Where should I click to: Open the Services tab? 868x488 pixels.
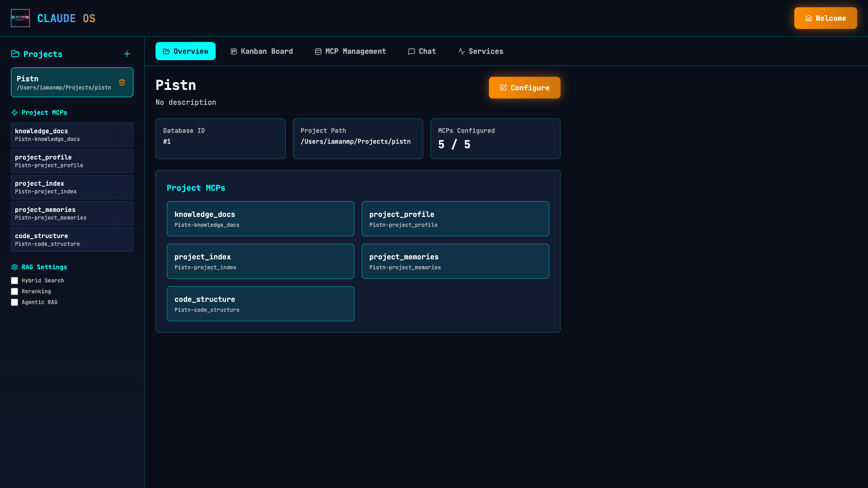pos(481,51)
